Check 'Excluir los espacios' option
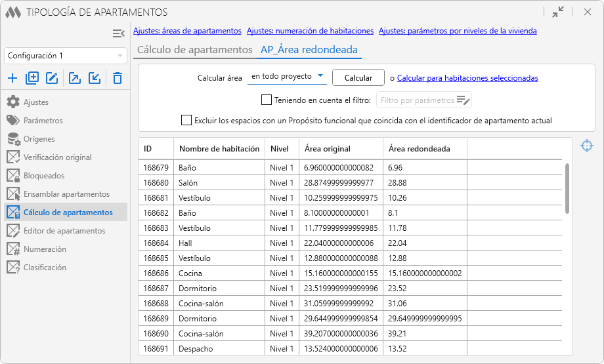604x364 pixels. [x=186, y=121]
